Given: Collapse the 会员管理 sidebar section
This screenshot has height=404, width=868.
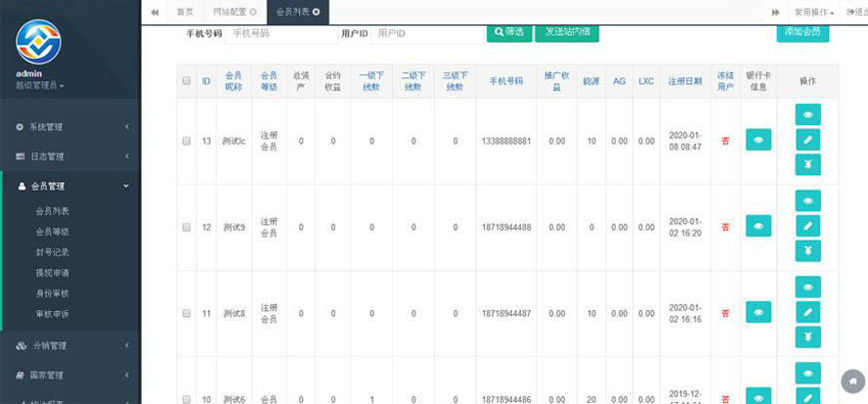Looking at the screenshot, I should pyautogui.click(x=70, y=186).
